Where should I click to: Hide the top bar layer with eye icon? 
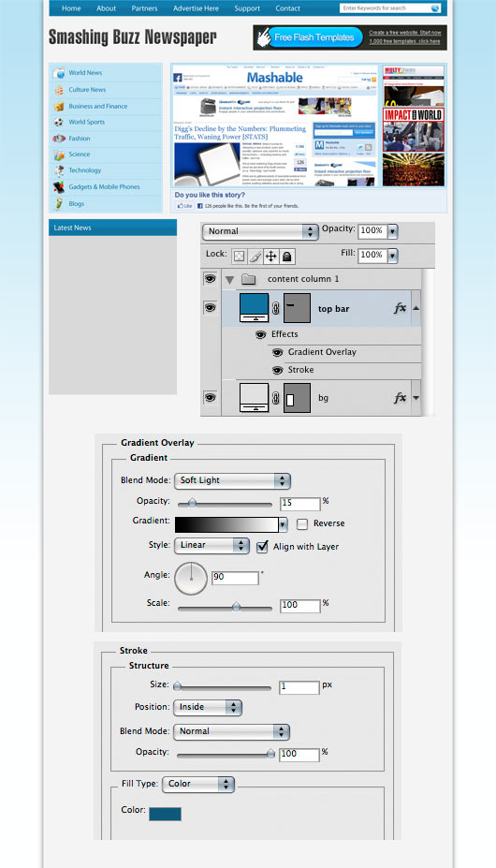tap(210, 308)
